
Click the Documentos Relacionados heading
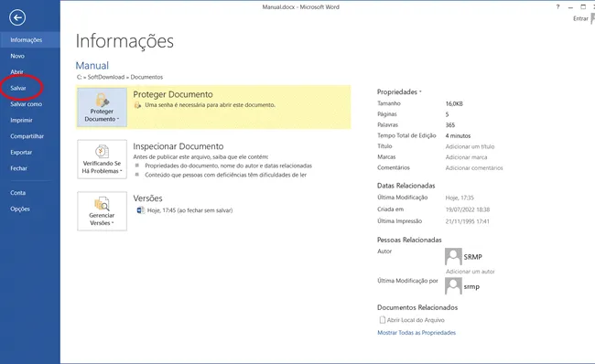(x=417, y=307)
